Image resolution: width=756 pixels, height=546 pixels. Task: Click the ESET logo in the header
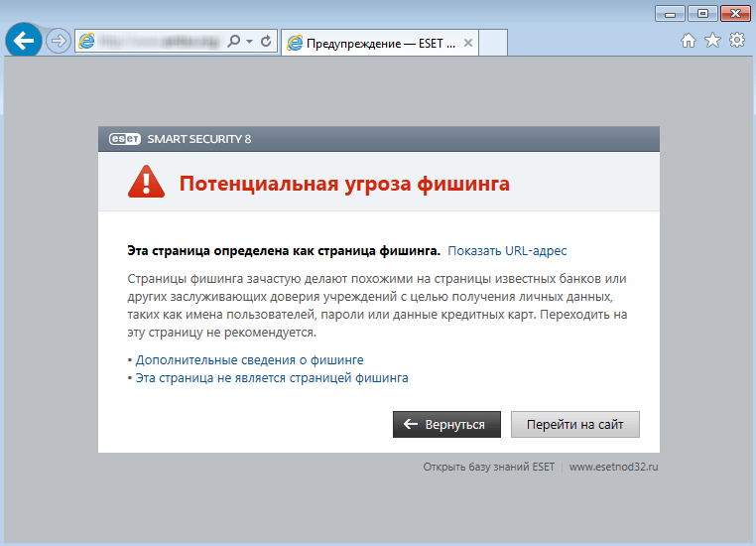[x=124, y=139]
